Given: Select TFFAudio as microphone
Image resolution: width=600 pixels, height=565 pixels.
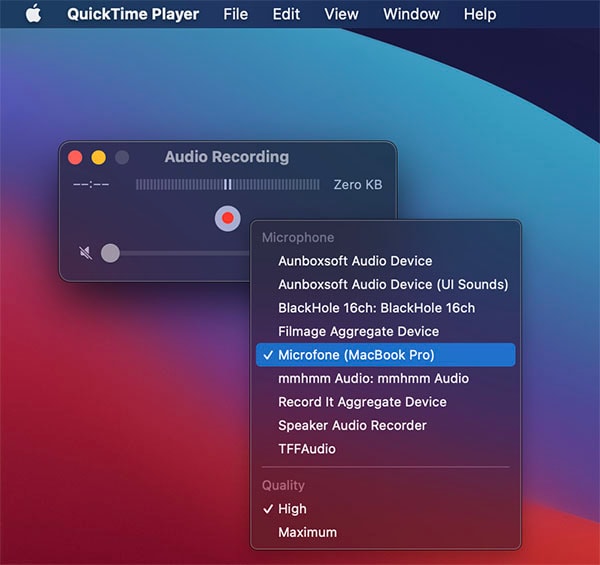Looking at the screenshot, I should [x=385, y=449].
